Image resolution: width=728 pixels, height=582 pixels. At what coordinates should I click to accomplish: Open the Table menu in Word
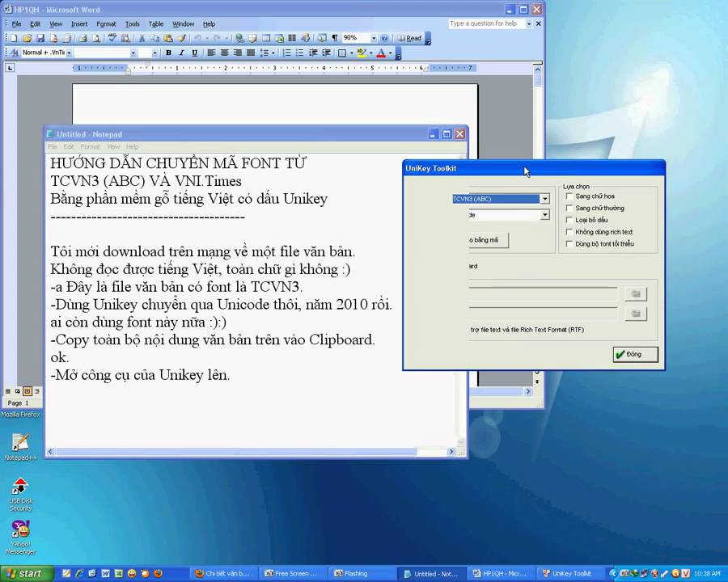click(x=156, y=23)
